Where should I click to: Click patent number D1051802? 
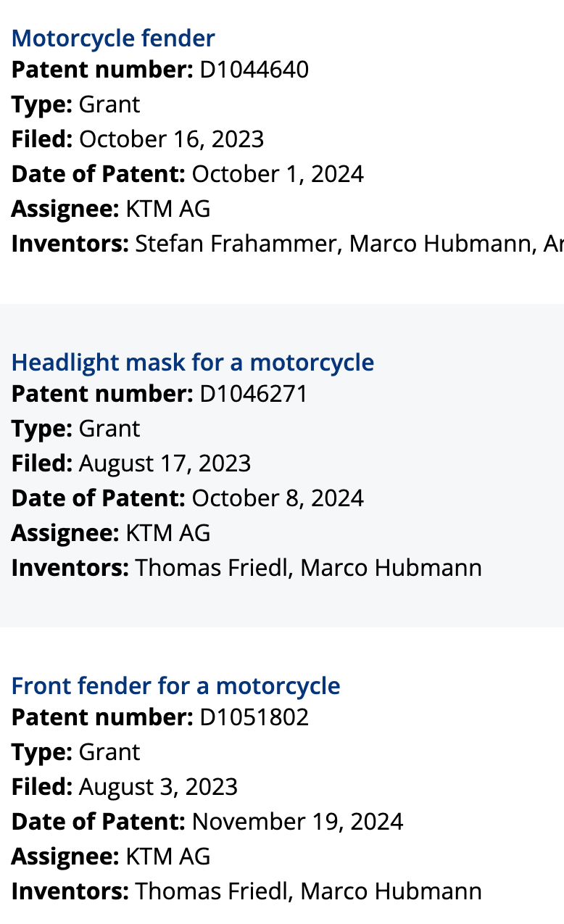254,717
